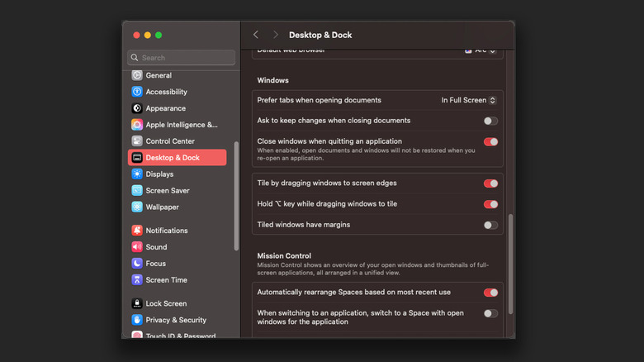Disable Automatically rearrange Spaces toggle
This screenshot has width=644, height=362.
coord(490,293)
